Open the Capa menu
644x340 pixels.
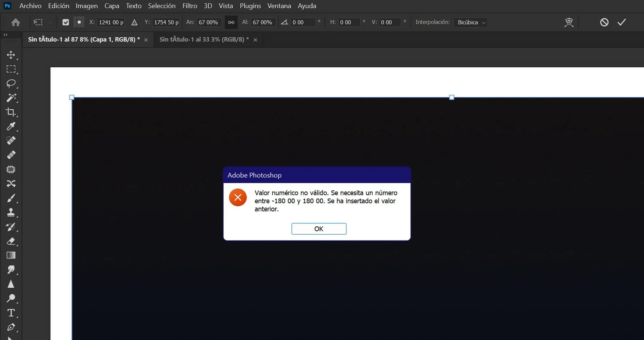(112, 6)
